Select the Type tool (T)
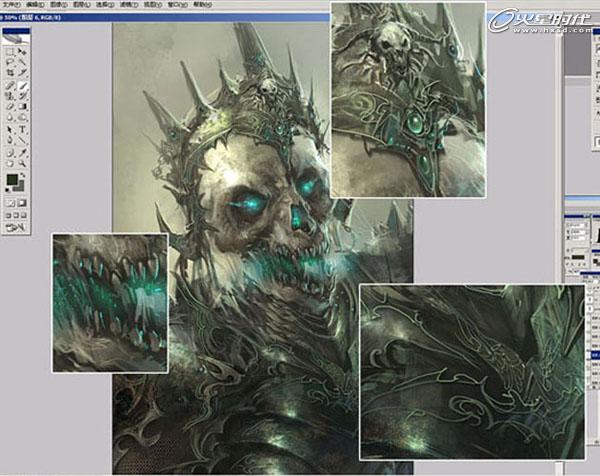The image size is (600, 476). tap(22, 130)
